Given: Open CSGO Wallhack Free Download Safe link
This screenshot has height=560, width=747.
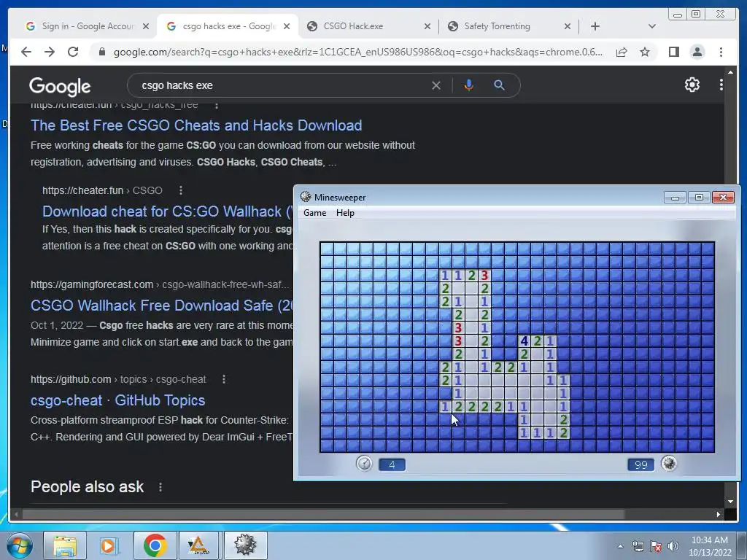Looking at the screenshot, I should click(161, 306).
